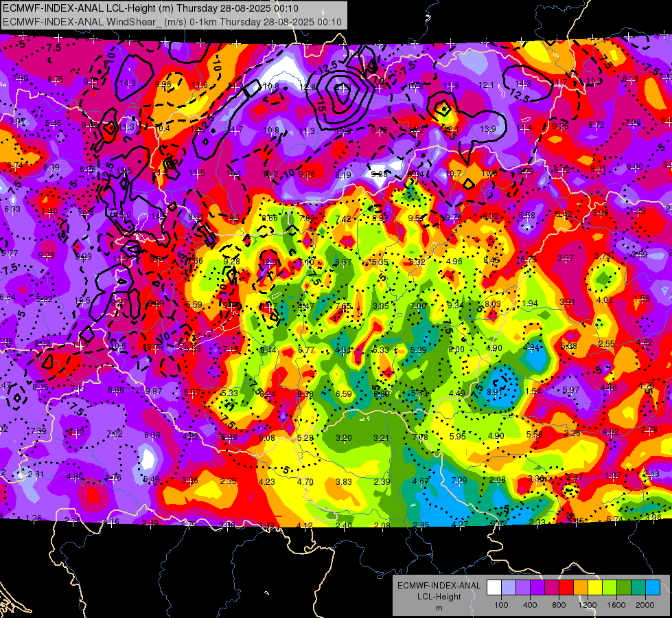The height and width of the screenshot is (618, 672).
Task: Select the grid value 6.39
Action: click(x=51, y=168)
